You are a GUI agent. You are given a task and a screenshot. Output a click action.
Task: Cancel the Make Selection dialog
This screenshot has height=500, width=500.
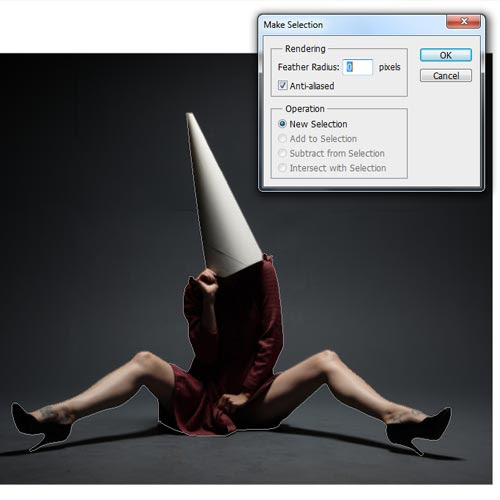click(446, 76)
